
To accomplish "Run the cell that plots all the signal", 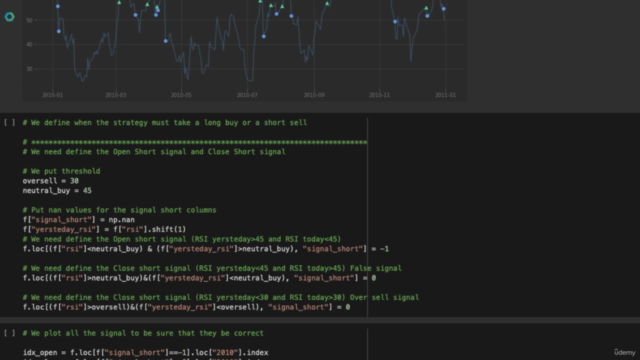I will [x=9, y=333].
